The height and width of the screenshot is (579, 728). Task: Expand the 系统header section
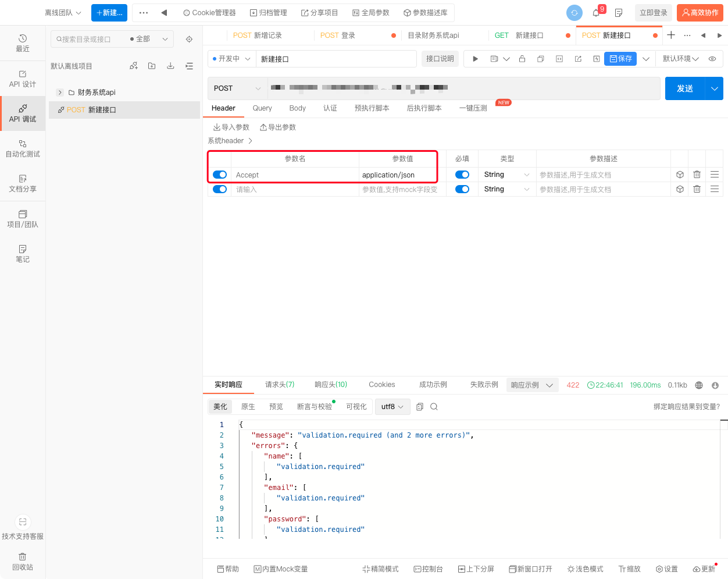click(230, 141)
